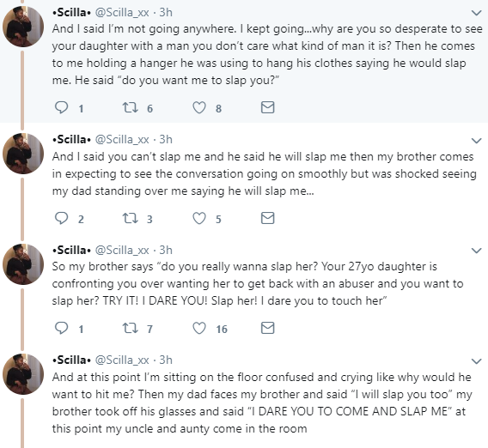Like the tweet with 5 likes

pyautogui.click(x=199, y=218)
